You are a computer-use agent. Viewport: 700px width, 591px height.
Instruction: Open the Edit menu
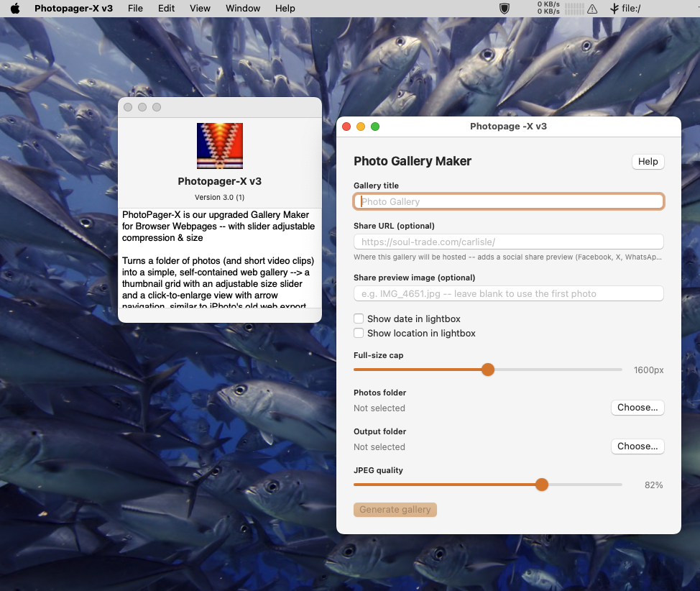(166, 9)
